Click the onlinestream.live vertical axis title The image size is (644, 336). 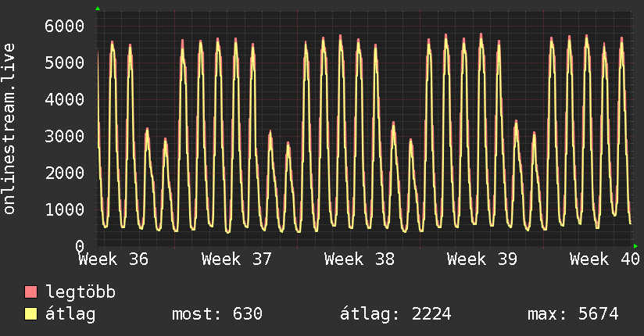click(x=9, y=129)
